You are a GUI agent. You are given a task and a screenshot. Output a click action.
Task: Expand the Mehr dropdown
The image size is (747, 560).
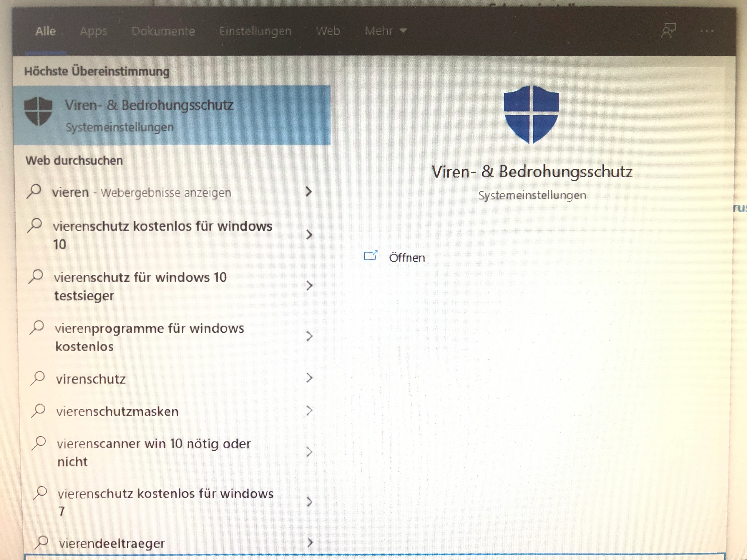pyautogui.click(x=385, y=31)
